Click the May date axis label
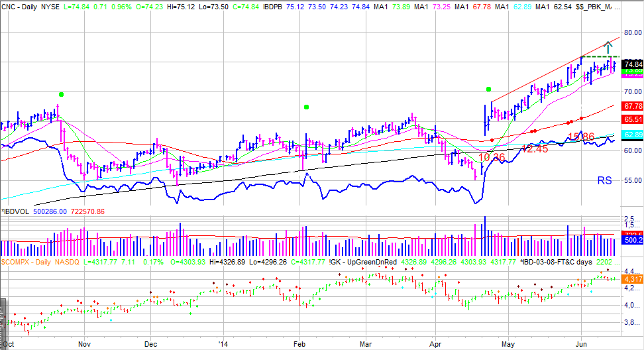 point(508,344)
